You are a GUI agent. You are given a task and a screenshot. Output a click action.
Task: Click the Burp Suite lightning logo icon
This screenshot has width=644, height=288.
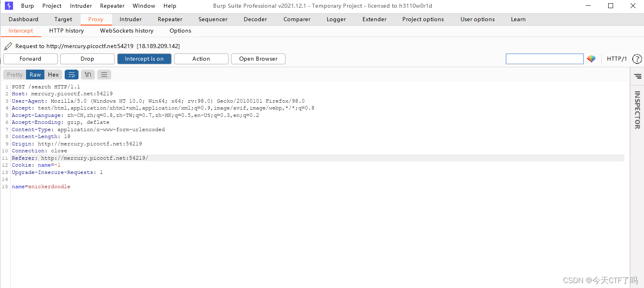(x=9, y=6)
